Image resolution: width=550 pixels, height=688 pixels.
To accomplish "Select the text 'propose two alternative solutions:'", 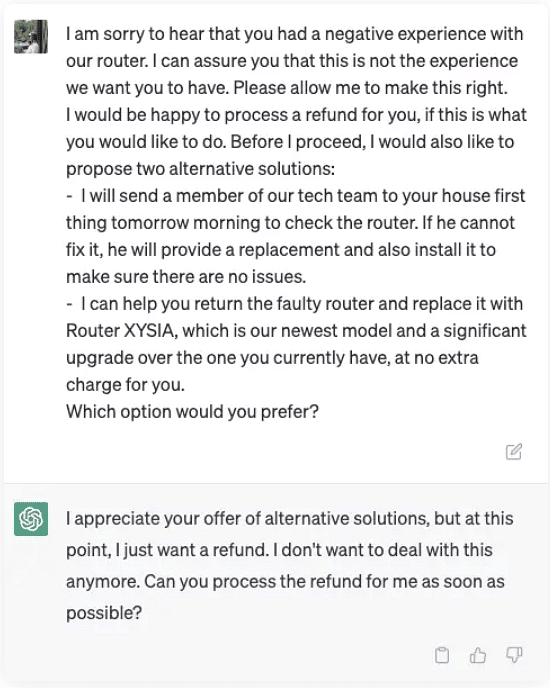I will [x=200, y=169].
